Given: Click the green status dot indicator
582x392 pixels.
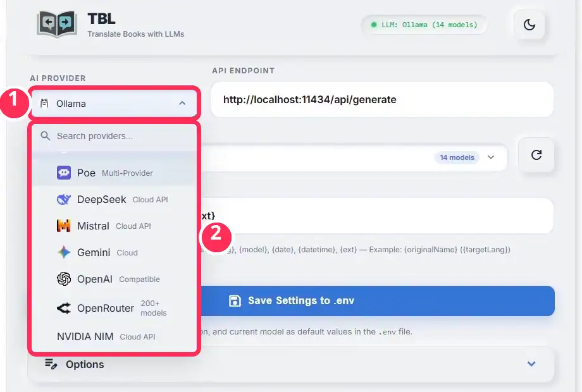Looking at the screenshot, I should [x=374, y=25].
